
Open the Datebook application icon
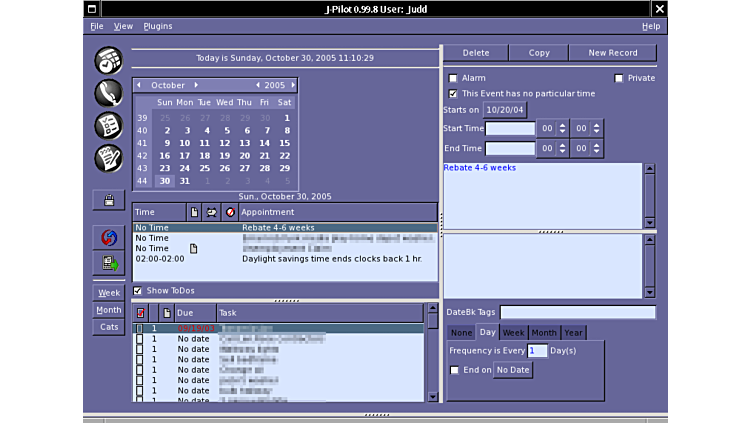coord(108,60)
